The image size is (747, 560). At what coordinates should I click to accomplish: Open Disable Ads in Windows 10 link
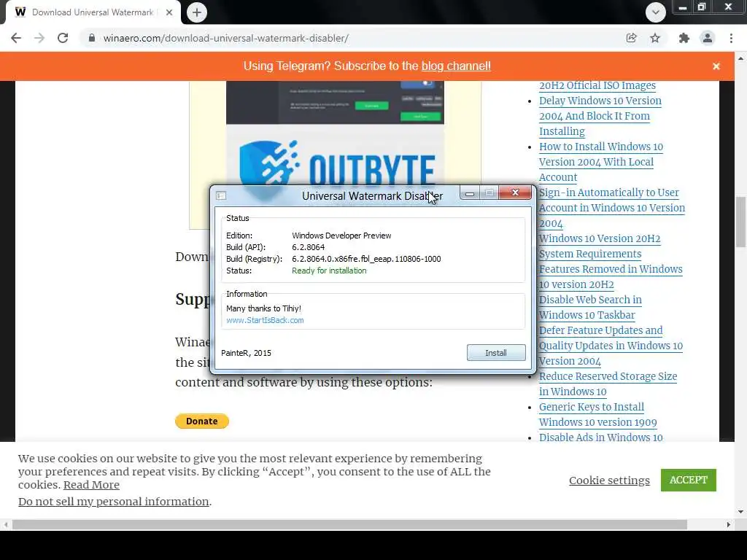point(601,437)
